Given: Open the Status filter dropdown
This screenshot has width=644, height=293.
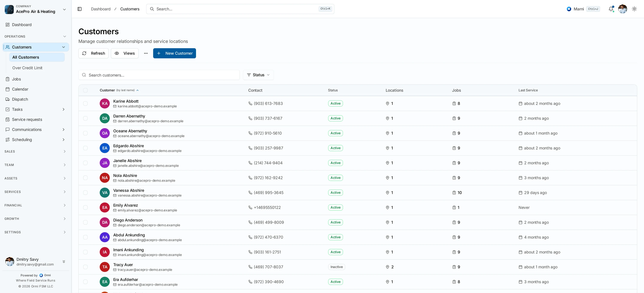Looking at the screenshot, I should (258, 75).
